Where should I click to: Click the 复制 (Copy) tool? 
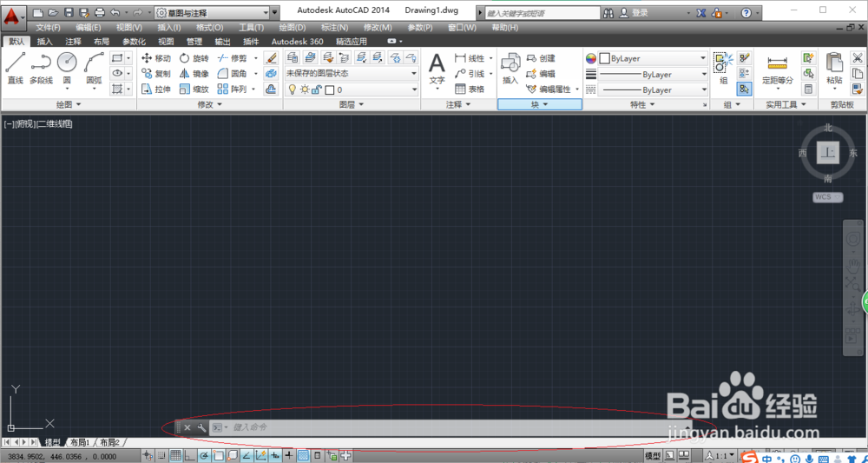pos(156,73)
